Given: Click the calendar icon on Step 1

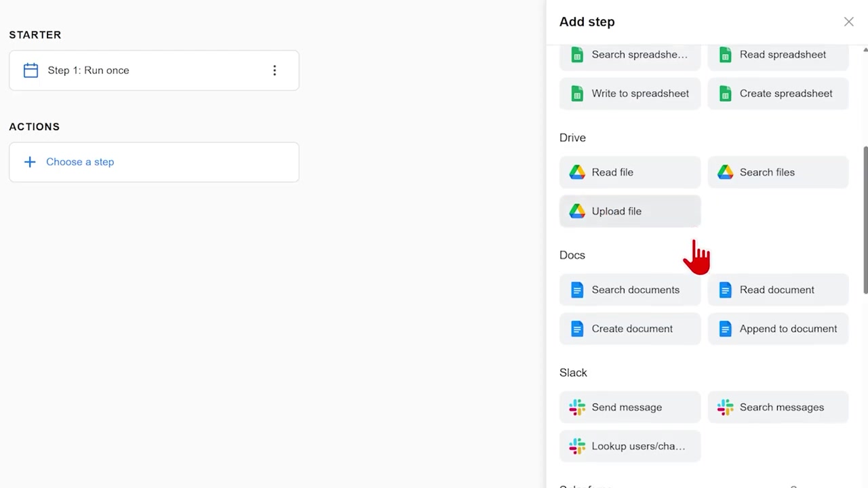Looking at the screenshot, I should [x=31, y=70].
